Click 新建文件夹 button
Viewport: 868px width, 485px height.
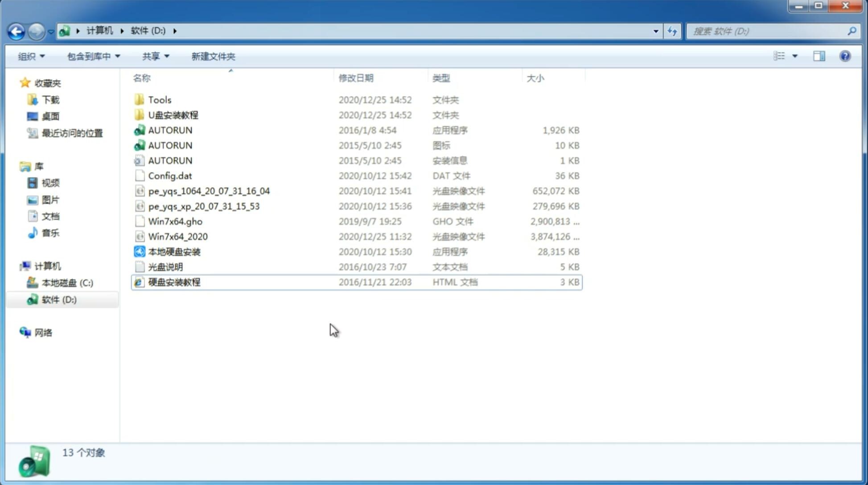point(214,56)
